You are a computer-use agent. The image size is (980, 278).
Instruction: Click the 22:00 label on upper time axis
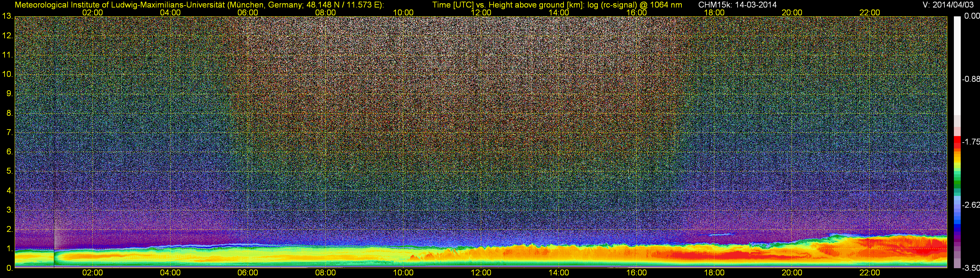tap(870, 12)
